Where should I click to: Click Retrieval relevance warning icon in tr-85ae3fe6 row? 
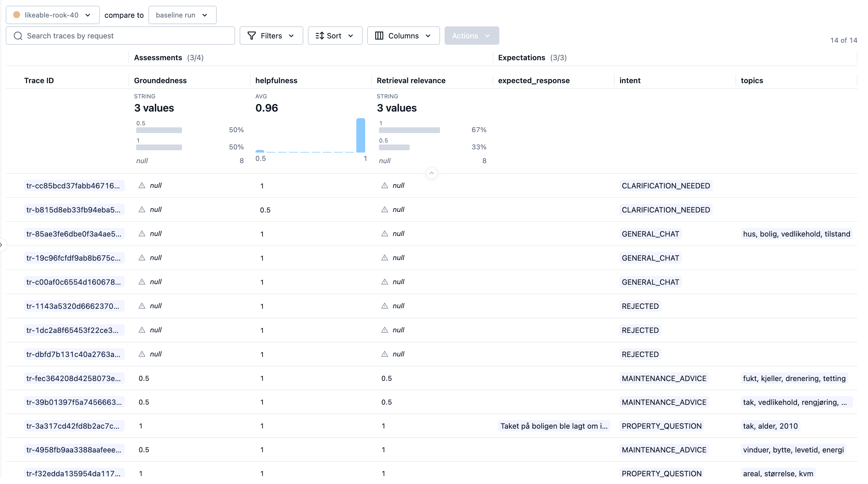click(384, 234)
